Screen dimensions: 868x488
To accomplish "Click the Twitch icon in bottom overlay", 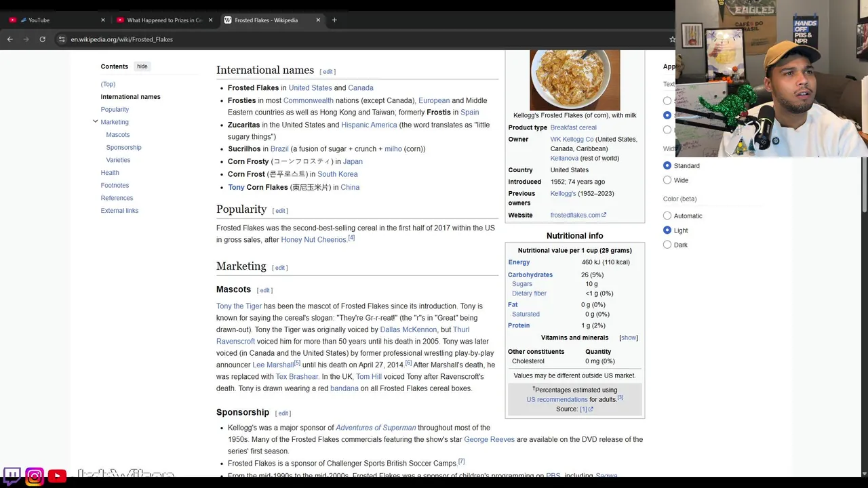I will coord(12,476).
